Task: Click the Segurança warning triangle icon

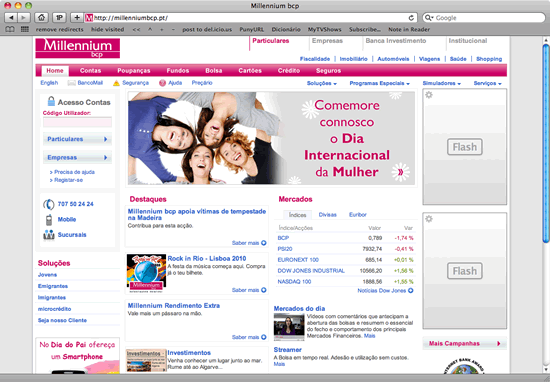Action: click(116, 83)
